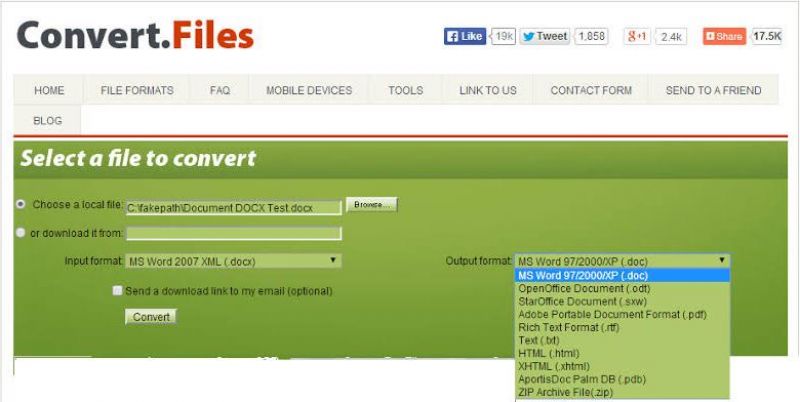Viewport: 800px width, 402px height.
Task: Open the BLOG page
Action: (47, 120)
